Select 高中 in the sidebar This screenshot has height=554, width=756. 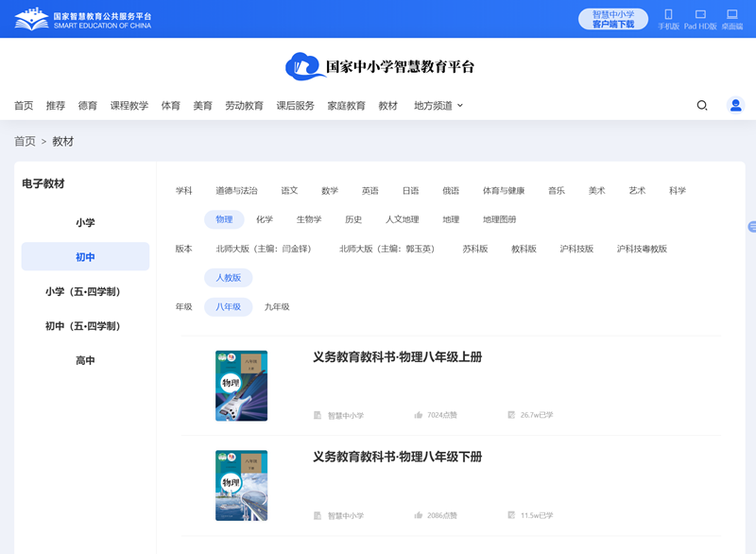[85, 360]
